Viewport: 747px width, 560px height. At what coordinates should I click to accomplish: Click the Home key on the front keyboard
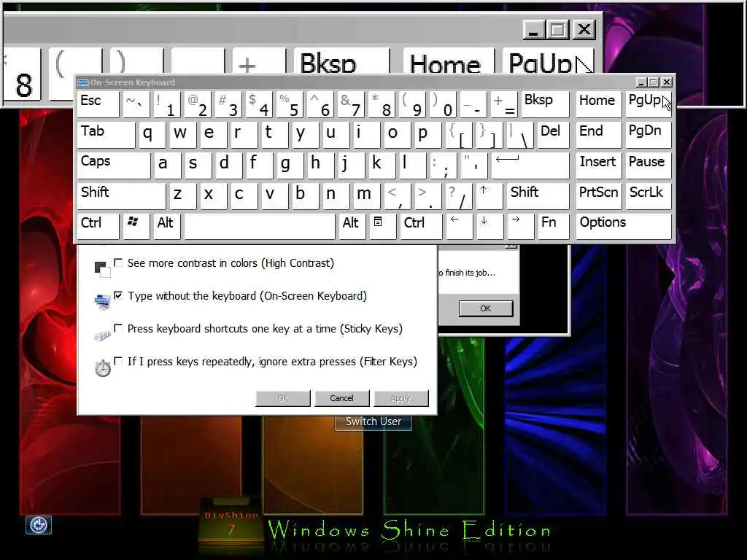598,104
